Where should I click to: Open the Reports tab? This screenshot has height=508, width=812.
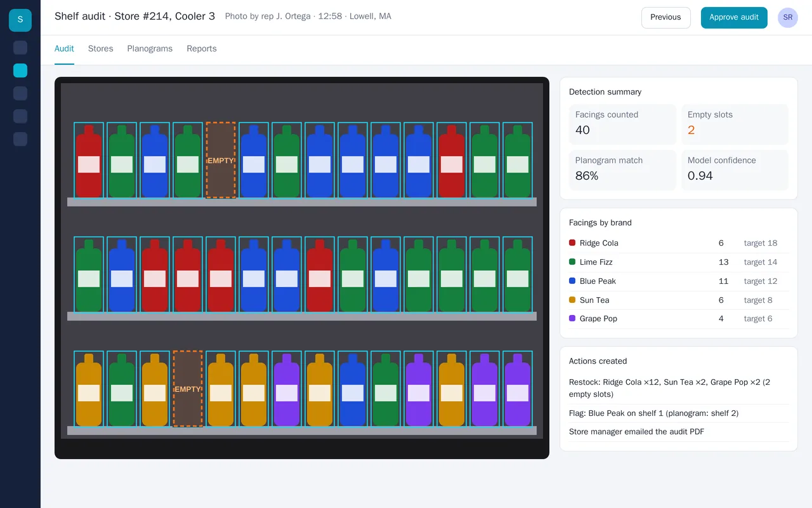coord(202,49)
